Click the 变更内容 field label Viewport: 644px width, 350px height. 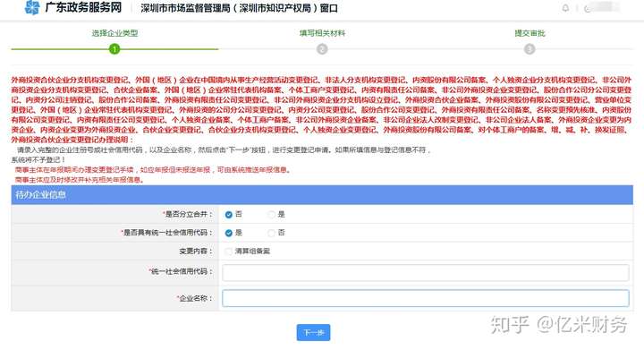(196, 251)
